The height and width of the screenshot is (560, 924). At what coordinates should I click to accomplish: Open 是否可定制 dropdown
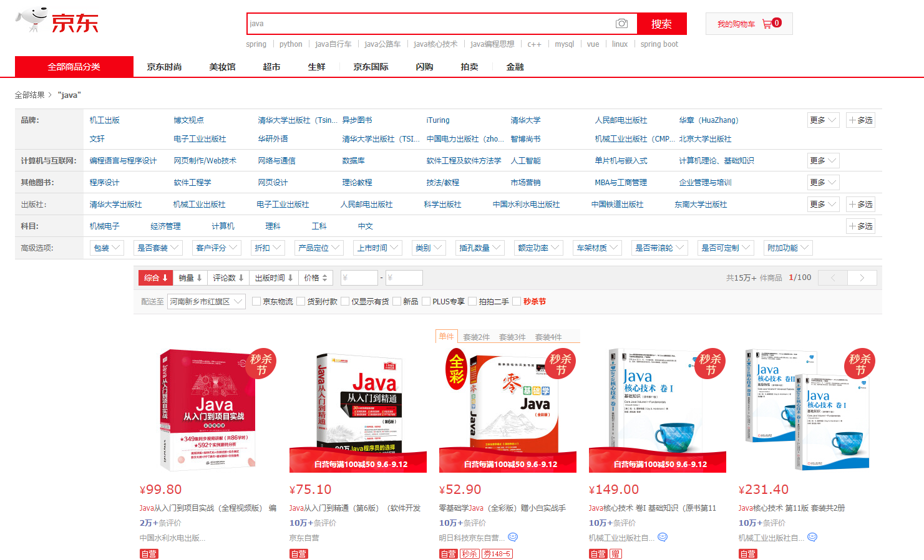point(726,248)
